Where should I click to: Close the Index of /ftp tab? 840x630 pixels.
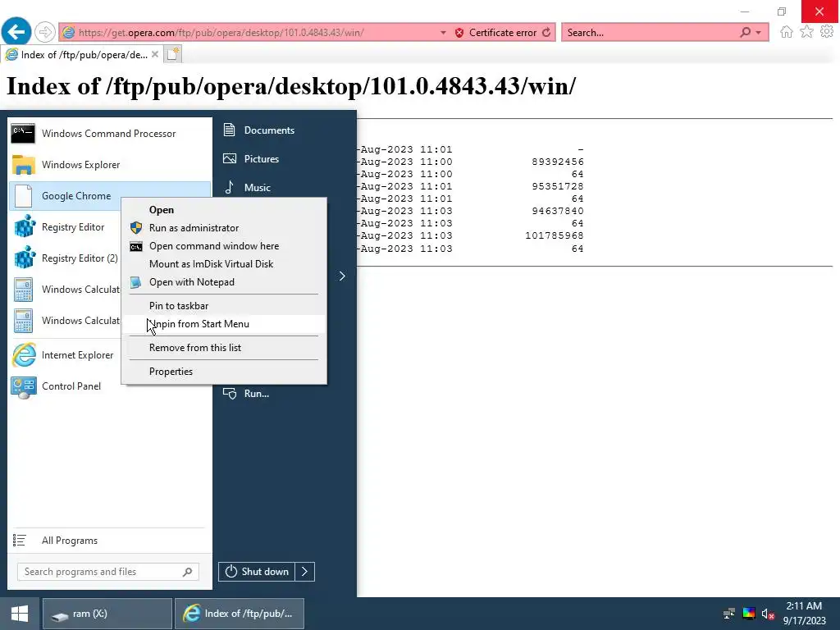[x=155, y=54]
